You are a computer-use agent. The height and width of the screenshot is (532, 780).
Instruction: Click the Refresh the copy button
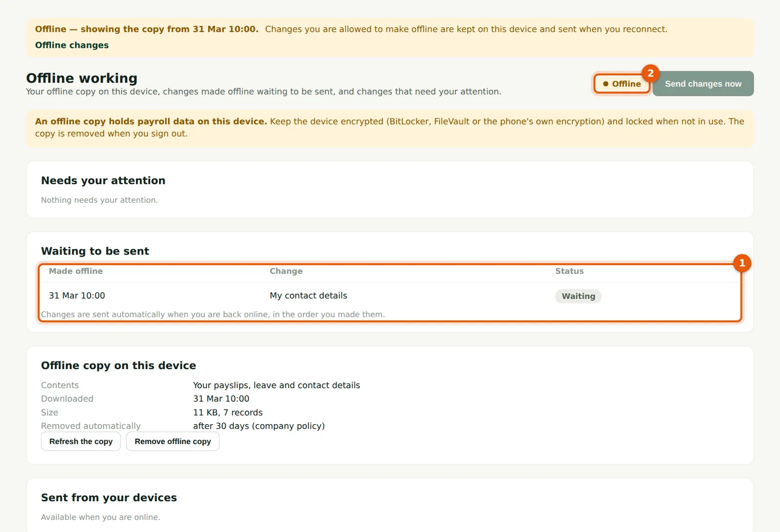(x=81, y=441)
